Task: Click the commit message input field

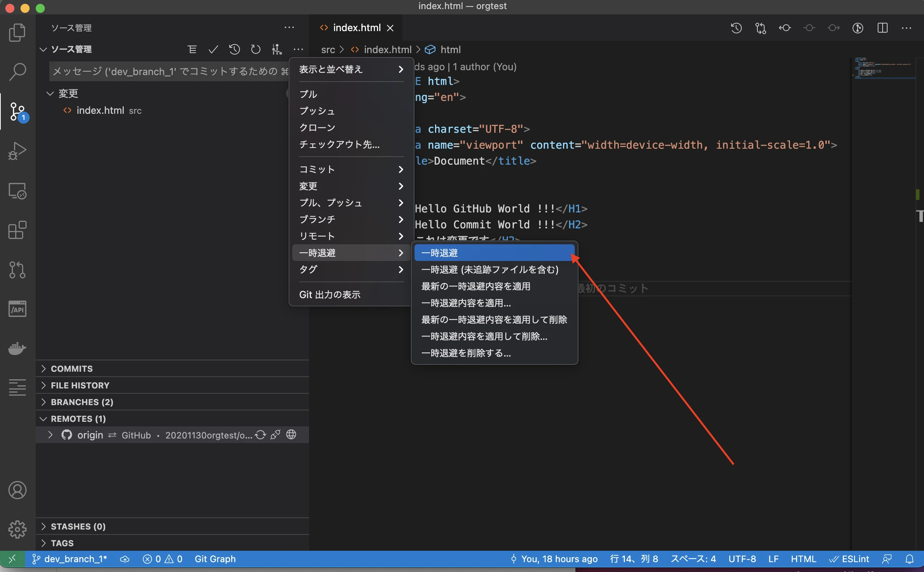Action: click(169, 71)
